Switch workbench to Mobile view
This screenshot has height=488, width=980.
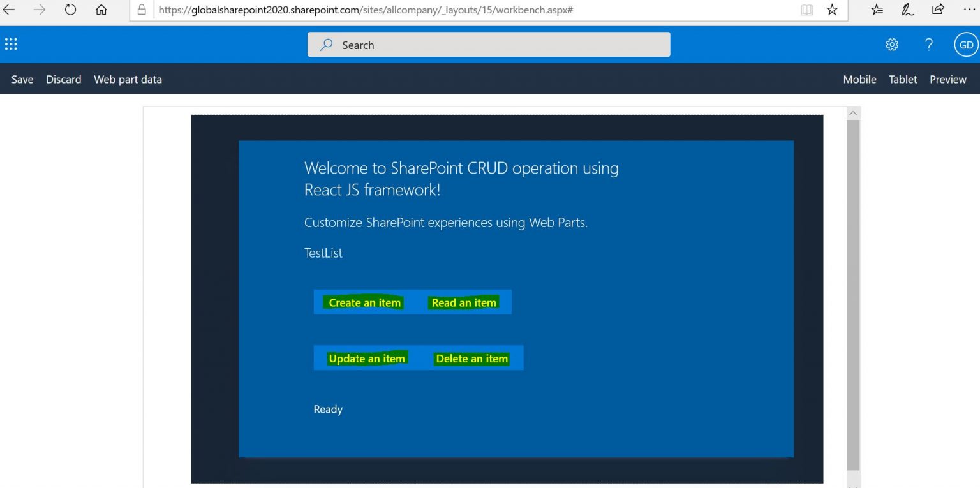point(859,79)
